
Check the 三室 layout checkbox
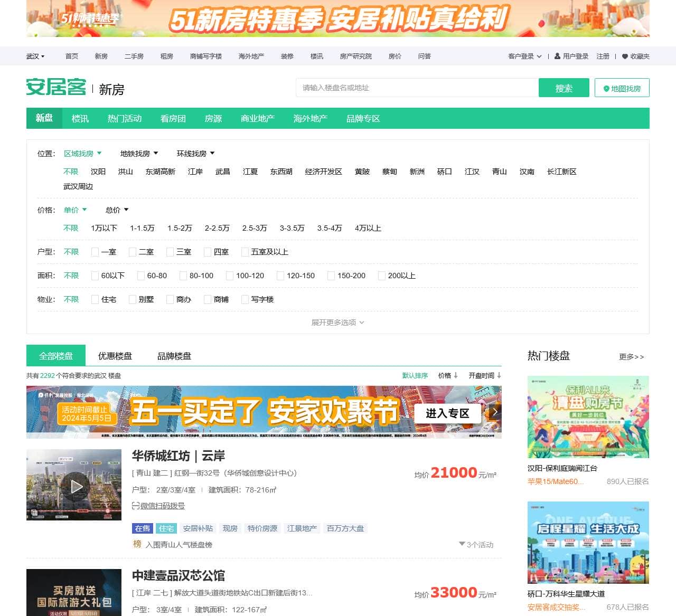coord(170,252)
